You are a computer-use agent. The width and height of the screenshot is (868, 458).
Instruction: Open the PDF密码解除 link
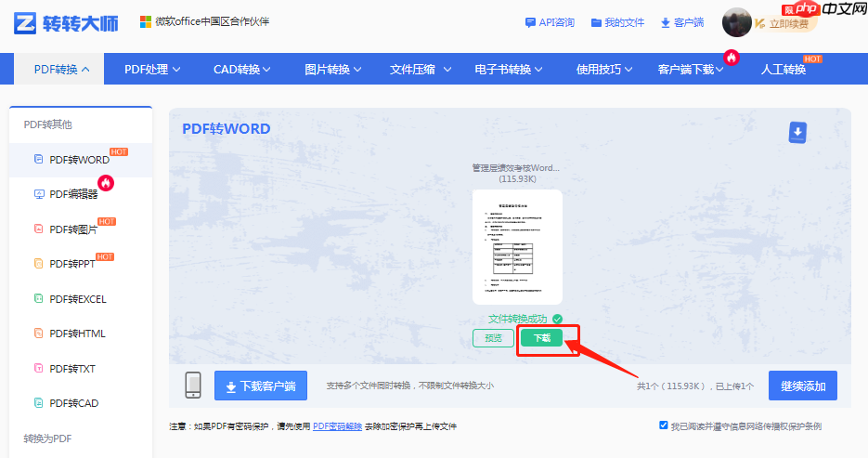coord(337,425)
